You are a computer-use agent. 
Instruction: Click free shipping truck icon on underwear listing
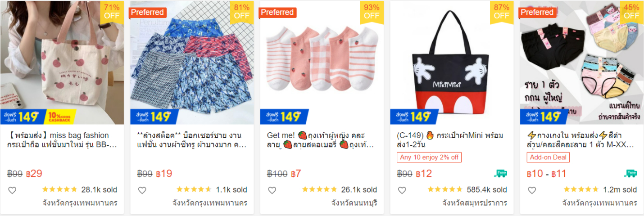tap(630, 173)
